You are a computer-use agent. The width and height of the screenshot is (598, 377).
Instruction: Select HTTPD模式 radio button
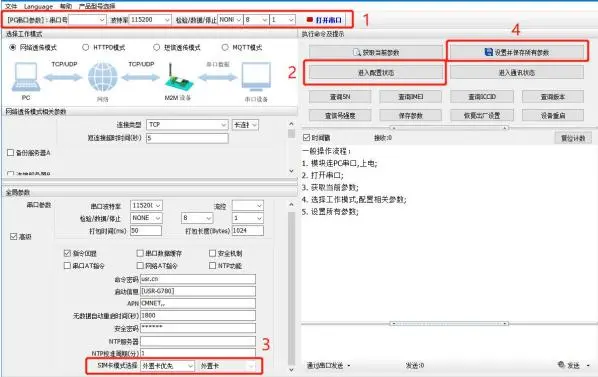pyautogui.click(x=86, y=47)
